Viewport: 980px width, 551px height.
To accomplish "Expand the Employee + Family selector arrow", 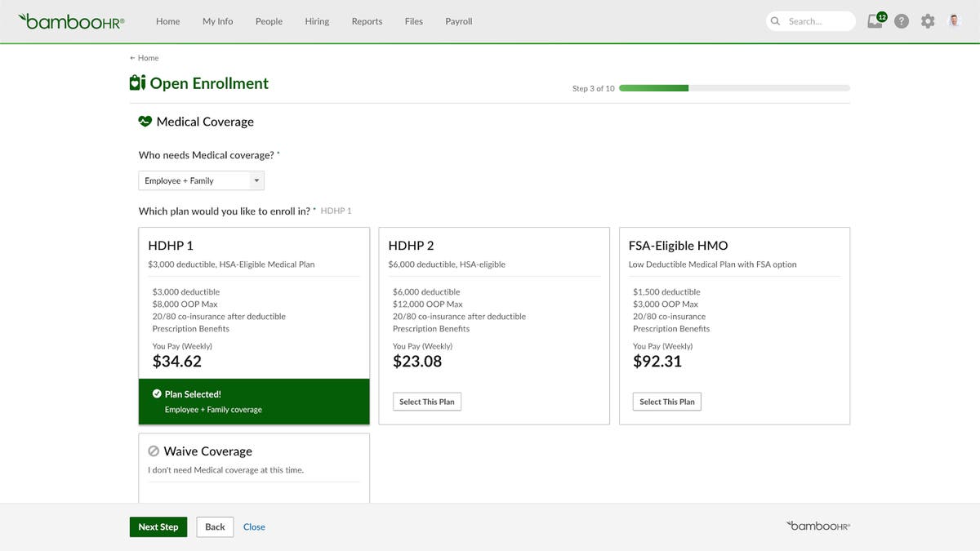I will 257,180.
